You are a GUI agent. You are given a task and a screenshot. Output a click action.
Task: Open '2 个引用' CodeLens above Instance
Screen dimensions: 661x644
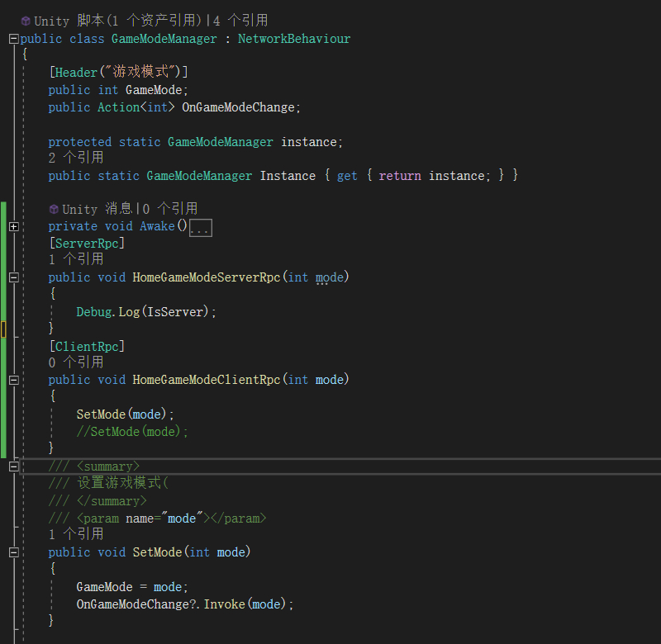(x=76, y=158)
